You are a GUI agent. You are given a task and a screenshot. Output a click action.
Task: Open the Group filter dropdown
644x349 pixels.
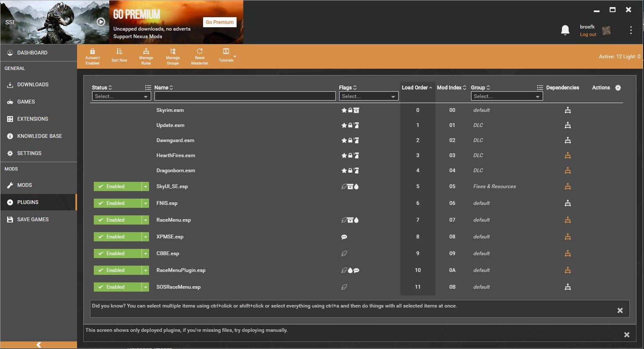click(507, 96)
